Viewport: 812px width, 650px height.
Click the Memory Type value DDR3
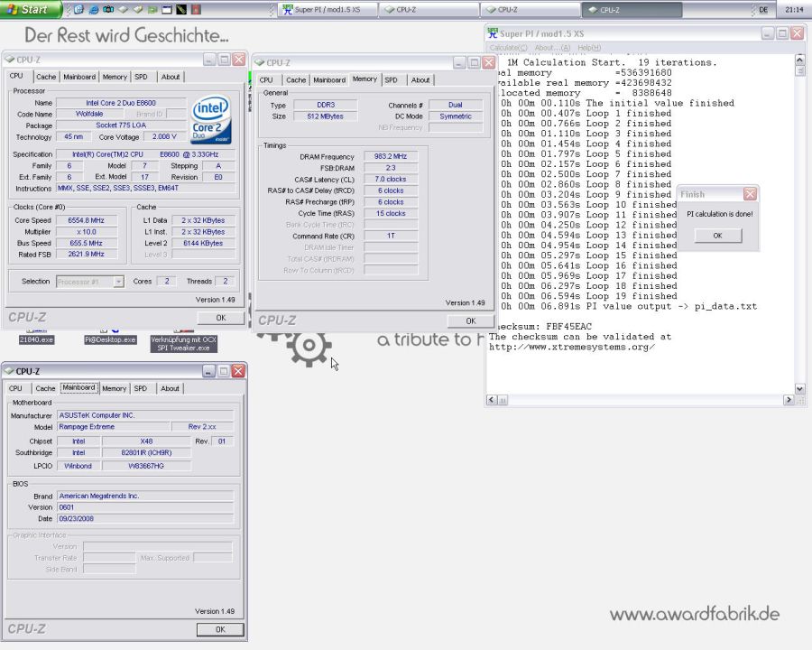[x=326, y=105]
